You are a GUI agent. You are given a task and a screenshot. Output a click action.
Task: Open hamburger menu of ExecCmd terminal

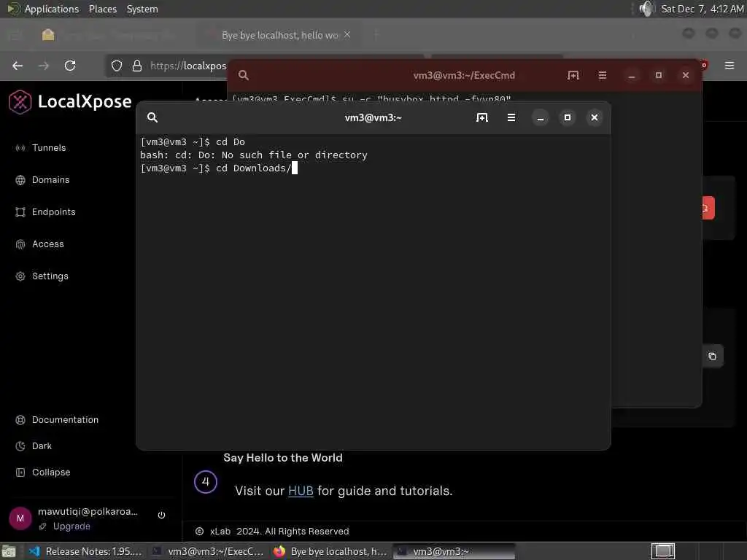pyautogui.click(x=602, y=75)
